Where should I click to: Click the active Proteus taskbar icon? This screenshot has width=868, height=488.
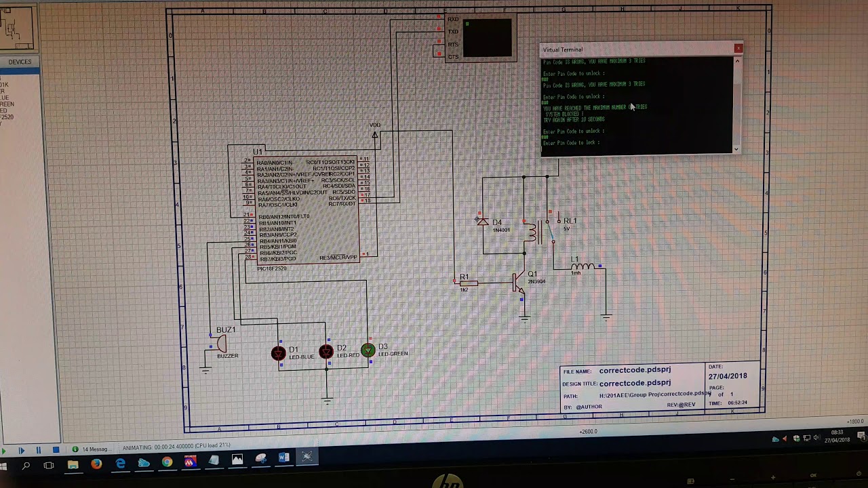pos(307,457)
